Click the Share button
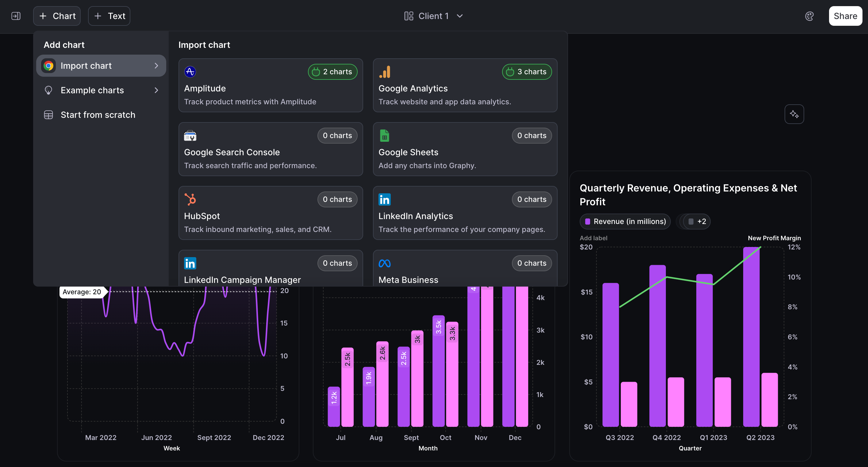868x467 pixels. (x=845, y=16)
